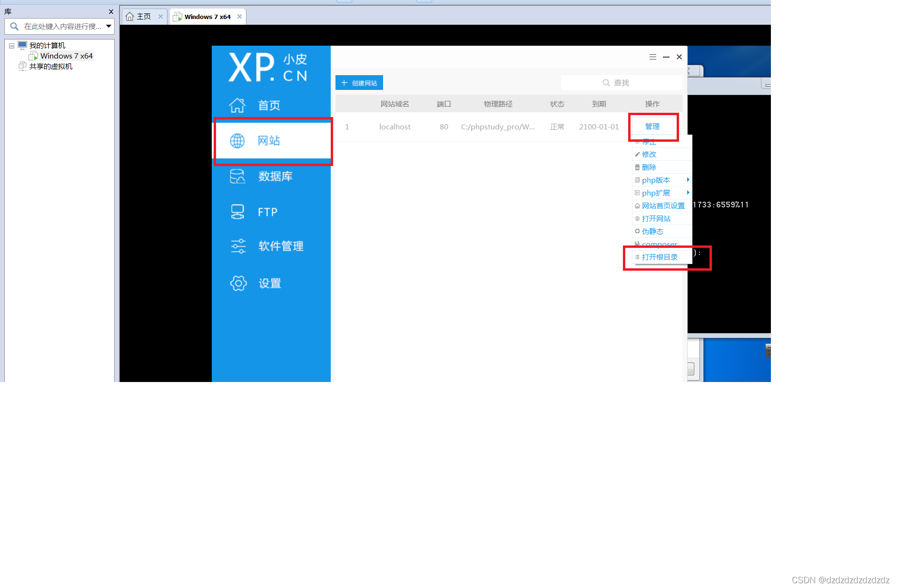Click the Windows 7 x64 VM icon in tree

[33, 56]
